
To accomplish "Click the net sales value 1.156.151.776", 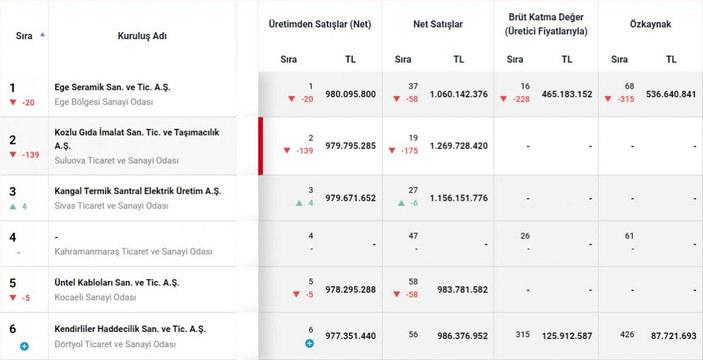I will click(x=459, y=198).
